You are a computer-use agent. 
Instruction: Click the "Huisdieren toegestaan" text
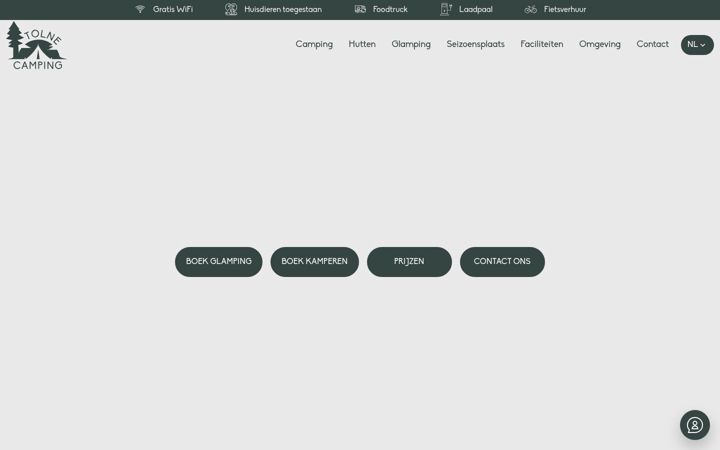click(283, 9)
